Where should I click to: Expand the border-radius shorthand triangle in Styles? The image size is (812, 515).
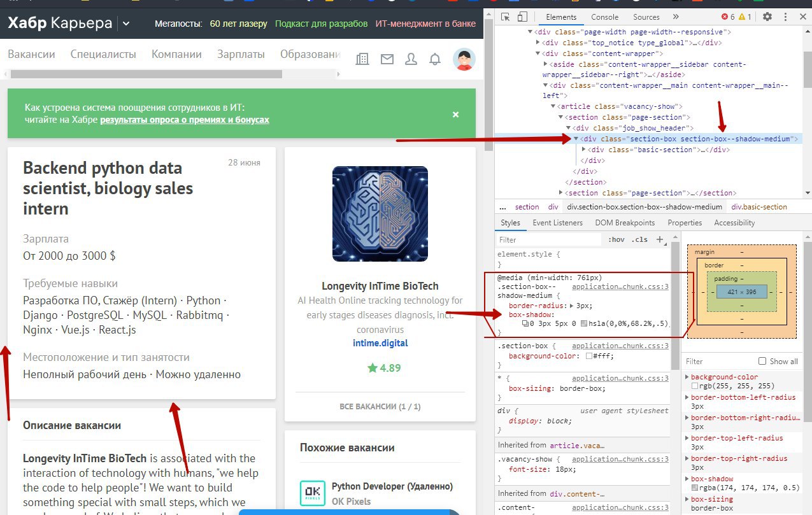click(571, 306)
